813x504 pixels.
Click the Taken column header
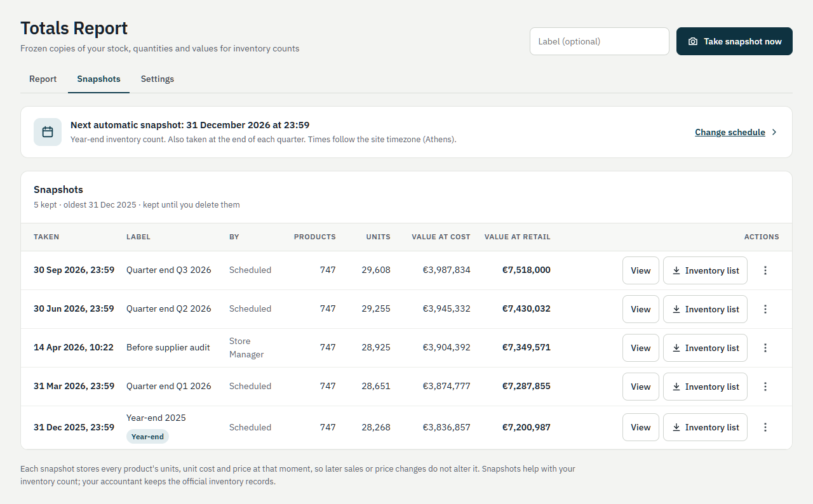(46, 237)
